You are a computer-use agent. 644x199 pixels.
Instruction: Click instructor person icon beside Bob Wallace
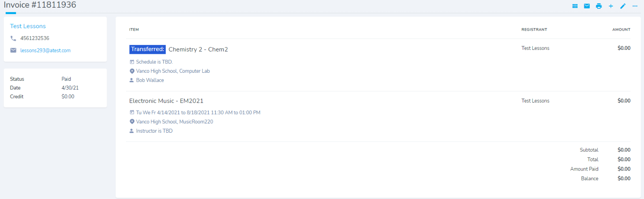click(x=132, y=80)
